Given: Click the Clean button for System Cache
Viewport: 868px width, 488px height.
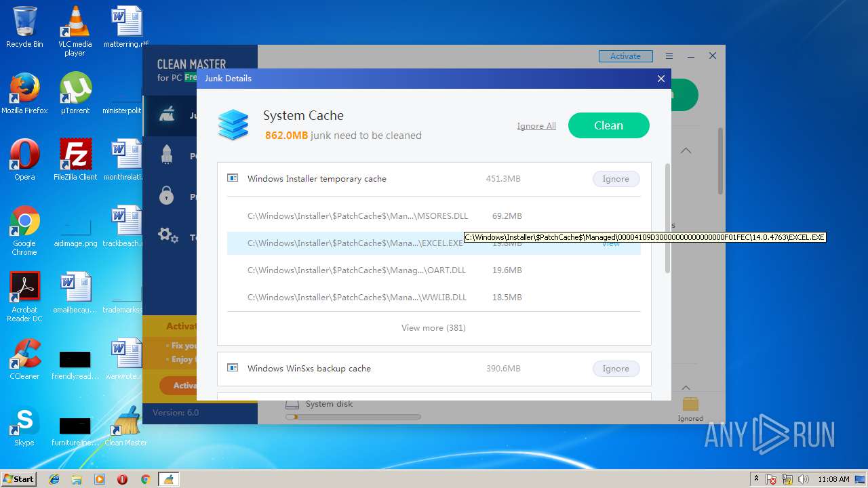Looking at the screenshot, I should (609, 125).
